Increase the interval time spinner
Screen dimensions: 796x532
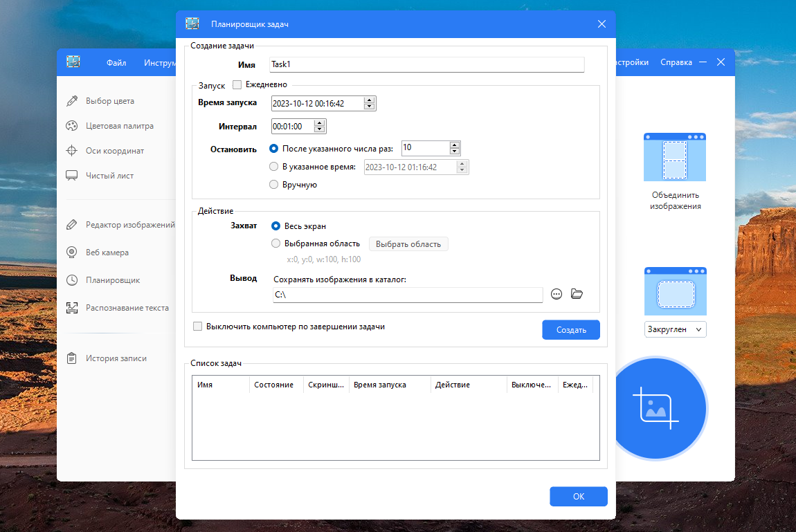pyautogui.click(x=319, y=122)
